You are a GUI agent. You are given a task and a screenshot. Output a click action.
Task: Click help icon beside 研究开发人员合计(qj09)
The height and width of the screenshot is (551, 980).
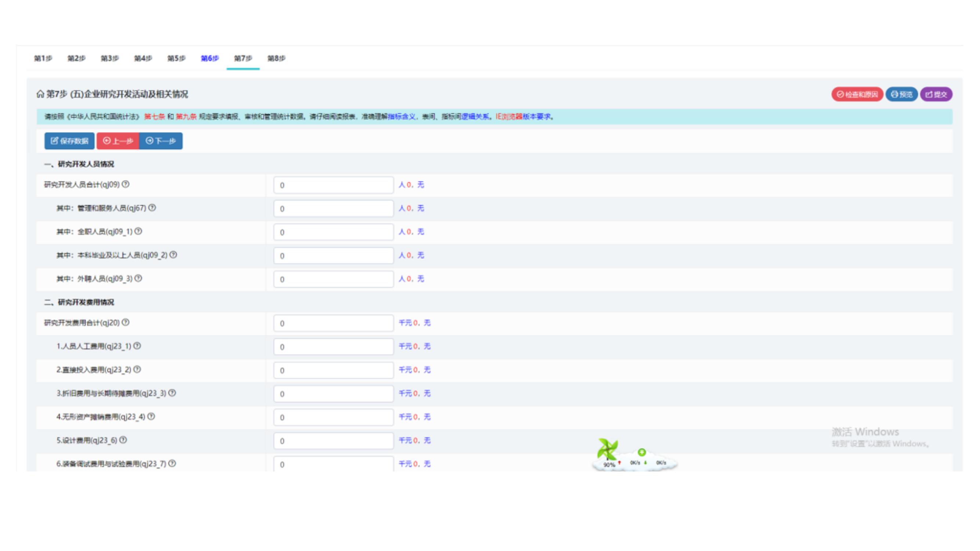tap(126, 184)
